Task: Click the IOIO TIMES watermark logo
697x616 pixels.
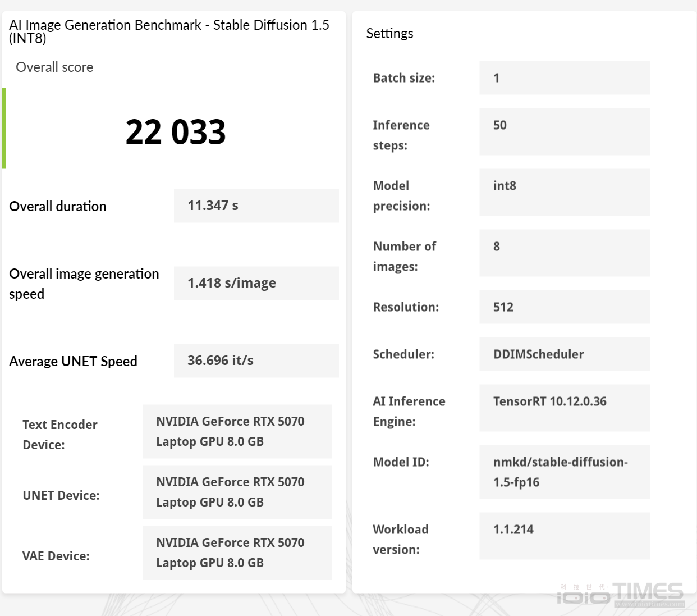Action: click(621, 595)
